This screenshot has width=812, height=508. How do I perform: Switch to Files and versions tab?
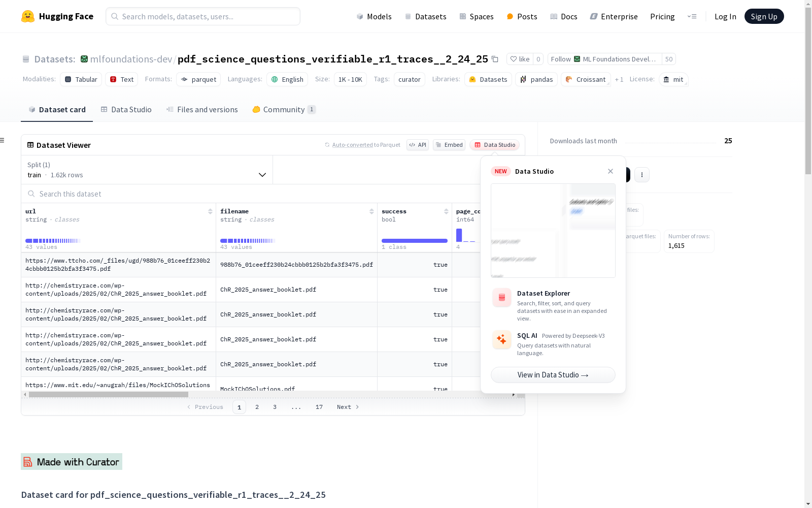[202, 110]
